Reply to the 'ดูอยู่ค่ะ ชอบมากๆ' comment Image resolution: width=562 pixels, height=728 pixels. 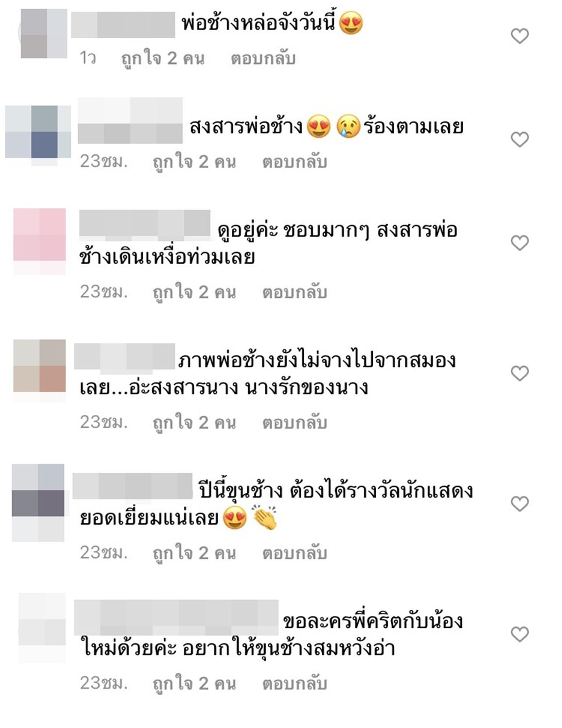pos(295,292)
